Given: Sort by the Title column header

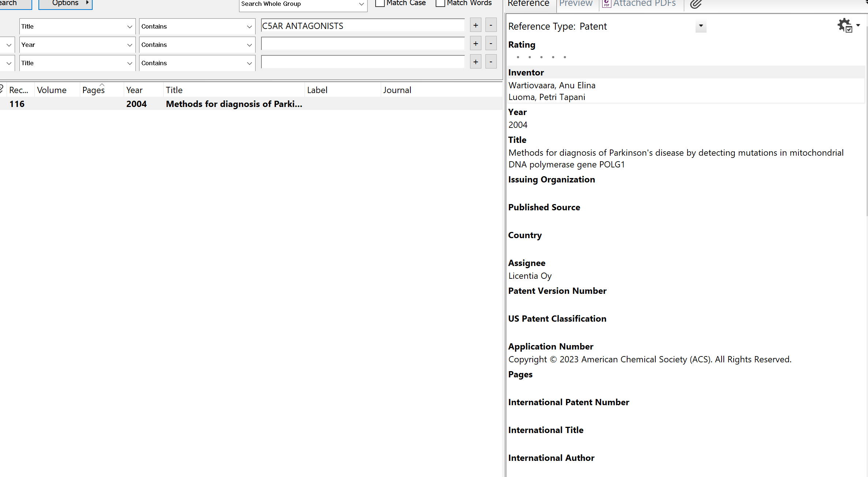Looking at the screenshot, I should (x=174, y=90).
